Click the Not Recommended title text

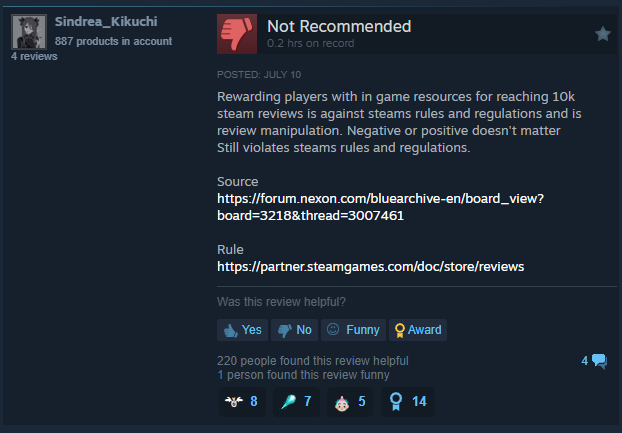pos(339,27)
